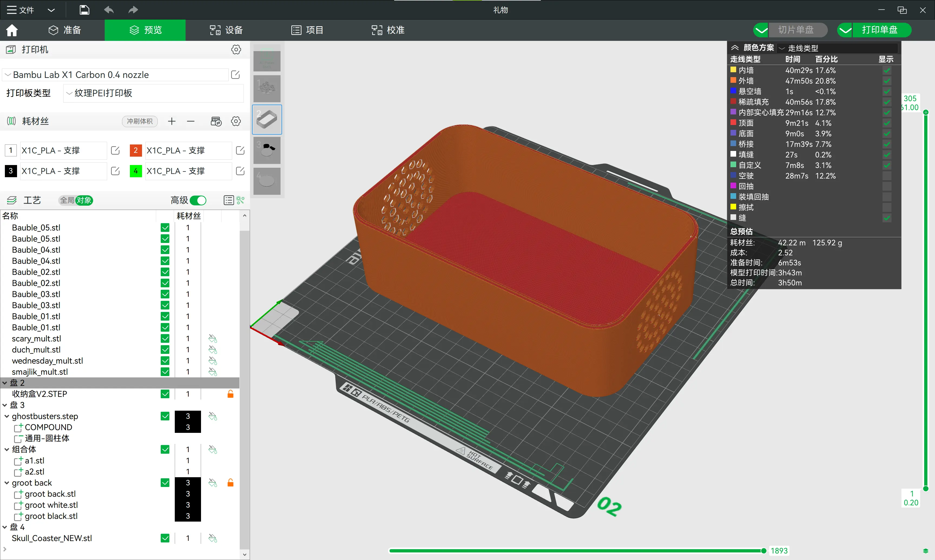Remove a filament with the minus icon
This screenshot has height=560, width=935.
[190, 121]
